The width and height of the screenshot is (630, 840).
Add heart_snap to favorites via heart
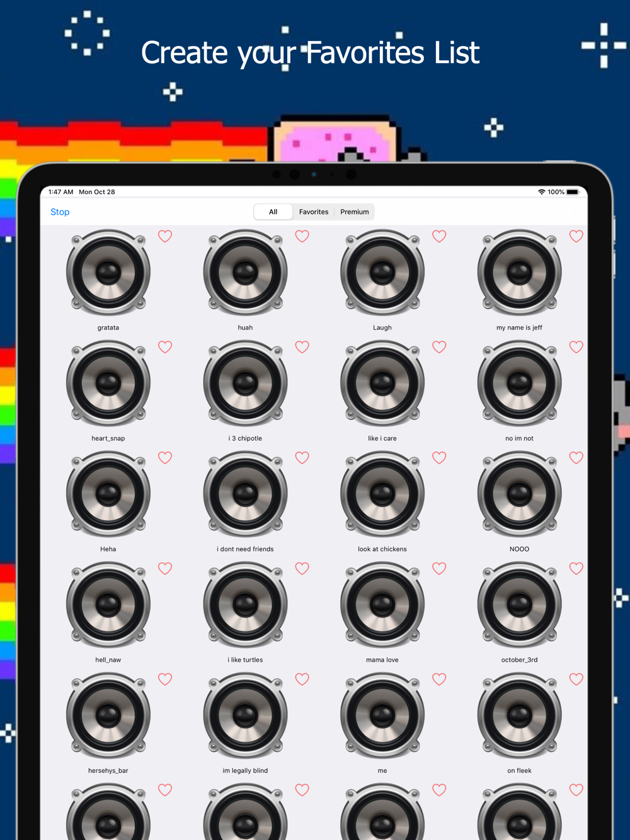point(165,347)
